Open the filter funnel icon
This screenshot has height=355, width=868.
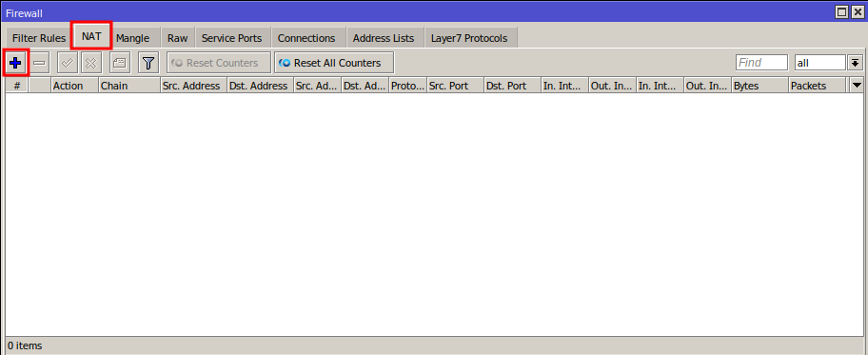148,63
